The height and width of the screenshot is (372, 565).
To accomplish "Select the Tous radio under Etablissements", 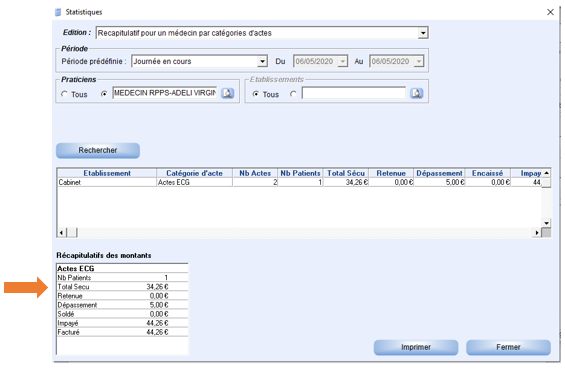I will pyautogui.click(x=255, y=94).
